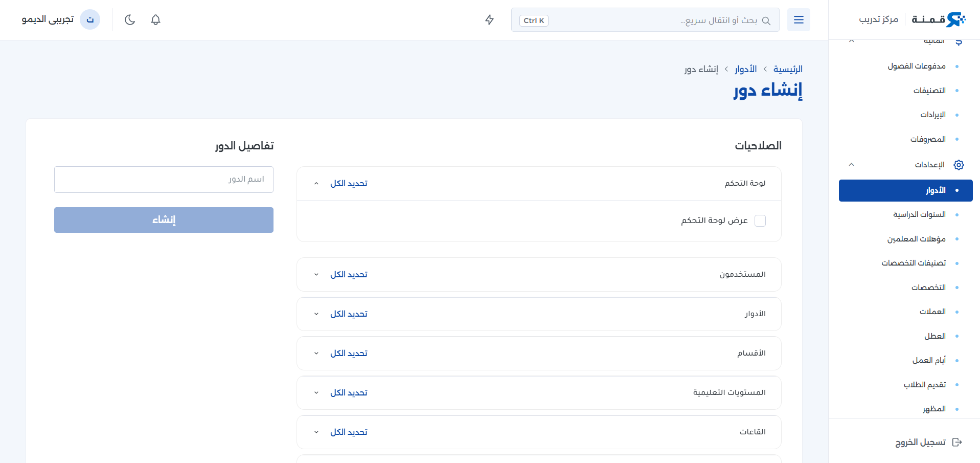
Task: Expand the القاعات permission section
Action: (x=316, y=432)
